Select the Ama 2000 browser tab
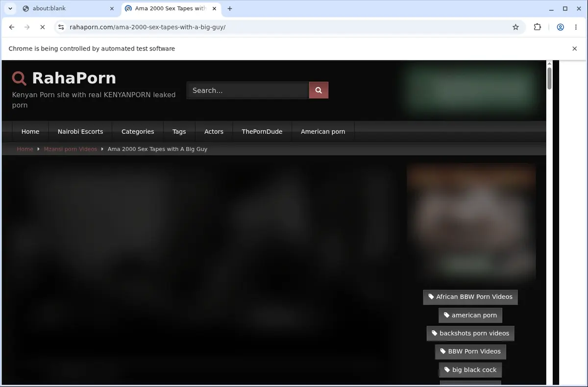The width and height of the screenshot is (588, 387). point(171,8)
